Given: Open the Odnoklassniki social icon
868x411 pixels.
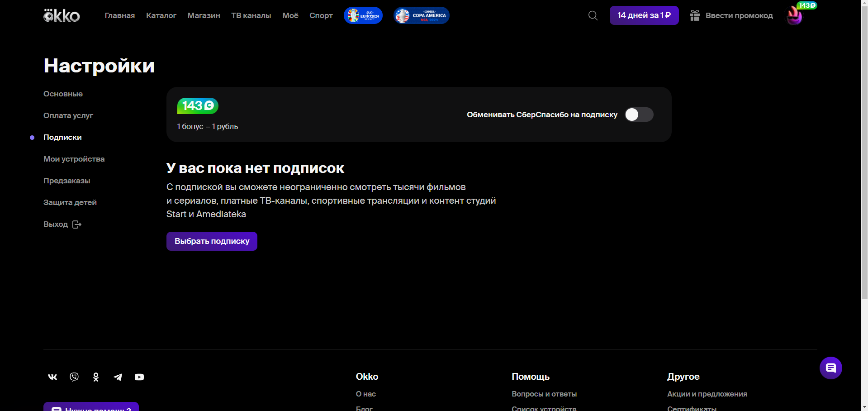Looking at the screenshot, I should pos(96,377).
